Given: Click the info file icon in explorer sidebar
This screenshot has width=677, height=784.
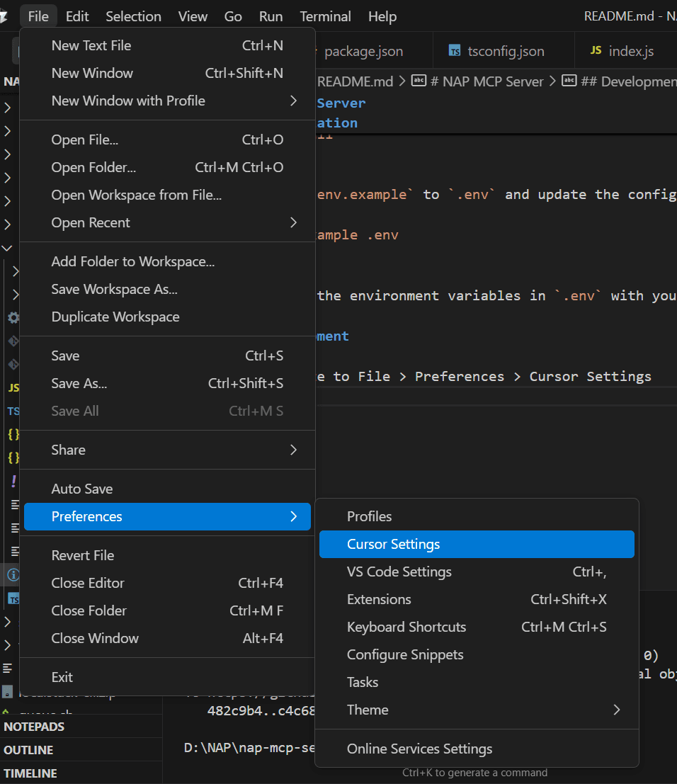Looking at the screenshot, I should point(13,575).
